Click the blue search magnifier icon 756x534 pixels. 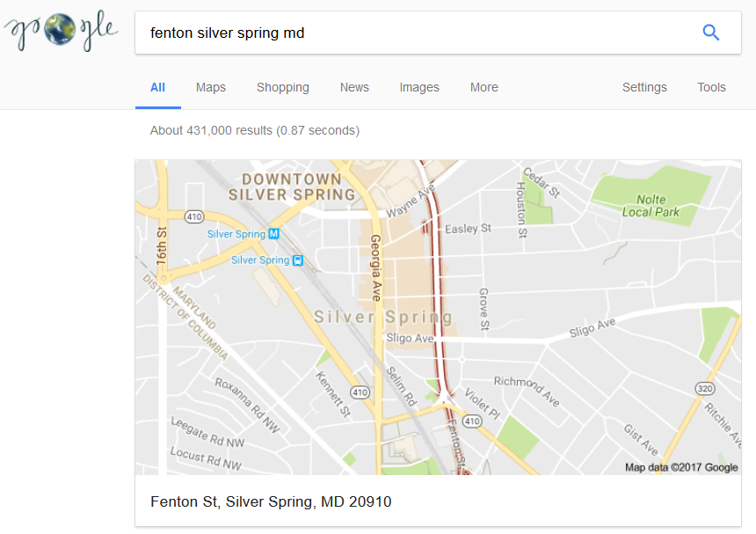[x=711, y=33]
